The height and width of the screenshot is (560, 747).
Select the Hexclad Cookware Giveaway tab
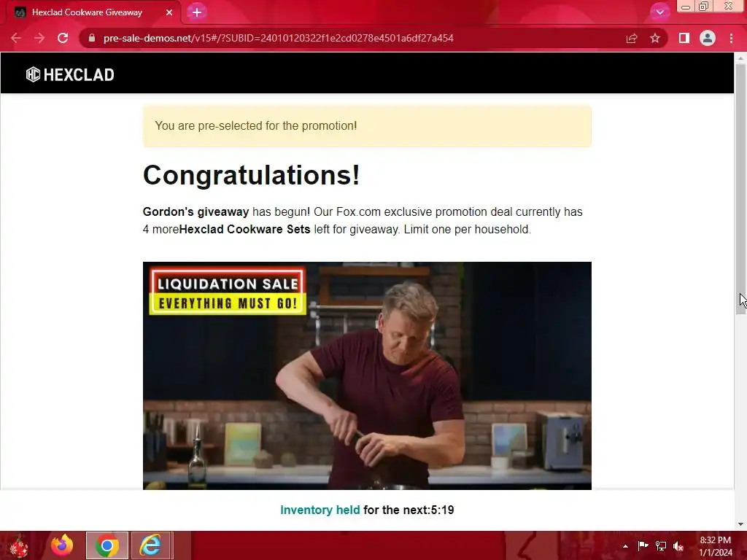[93, 12]
